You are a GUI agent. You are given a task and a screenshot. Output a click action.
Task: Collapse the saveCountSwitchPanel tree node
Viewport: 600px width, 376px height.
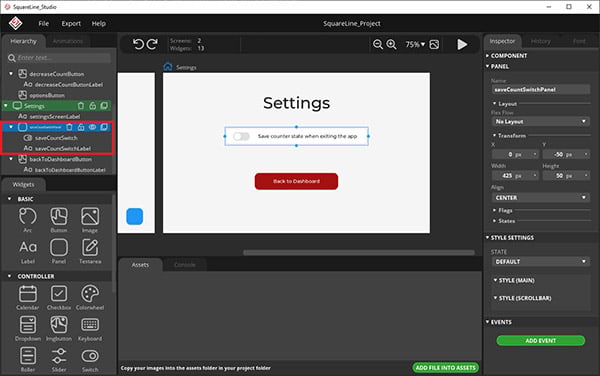[x=11, y=127]
